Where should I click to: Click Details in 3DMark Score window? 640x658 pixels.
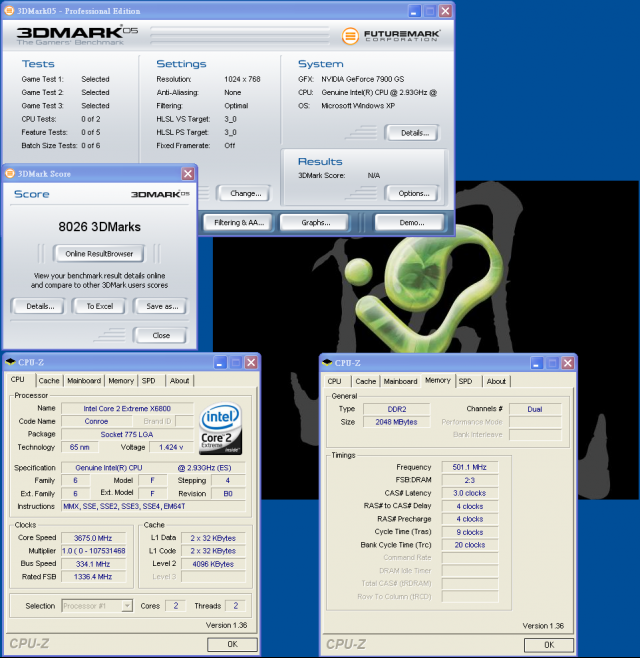coord(38,306)
